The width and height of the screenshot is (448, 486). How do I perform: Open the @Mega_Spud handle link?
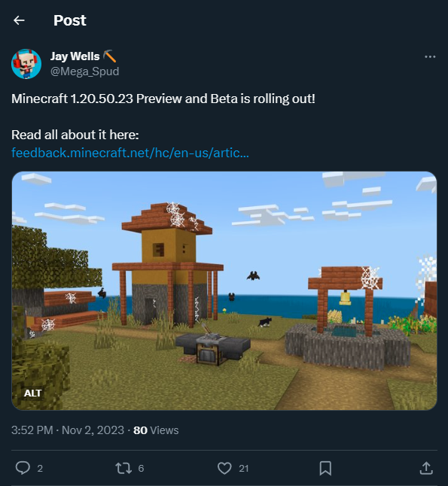click(84, 71)
